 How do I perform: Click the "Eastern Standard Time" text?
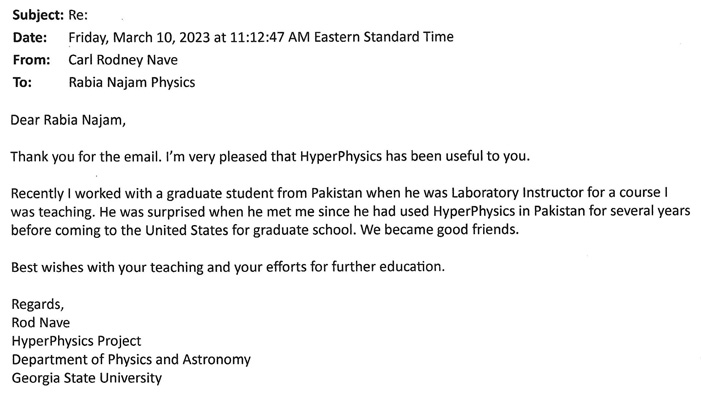coord(384,37)
